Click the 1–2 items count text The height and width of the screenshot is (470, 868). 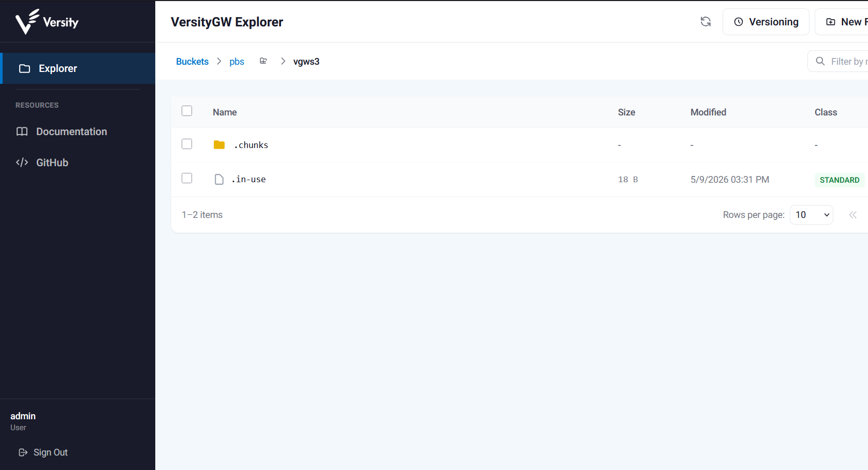(202, 215)
